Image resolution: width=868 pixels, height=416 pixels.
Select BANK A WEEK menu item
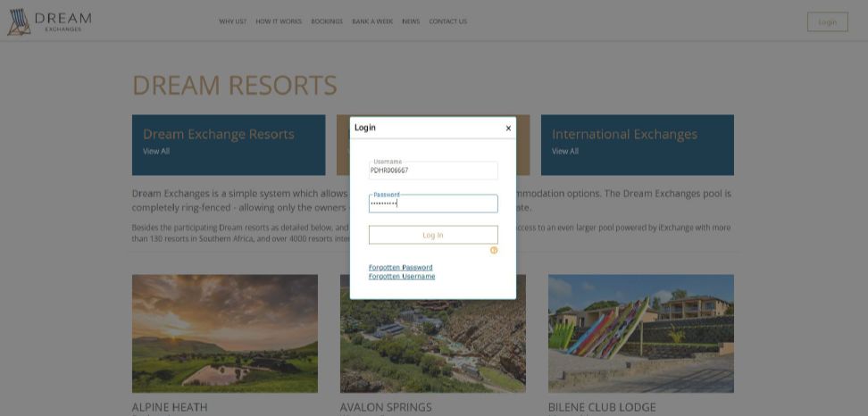click(x=372, y=21)
